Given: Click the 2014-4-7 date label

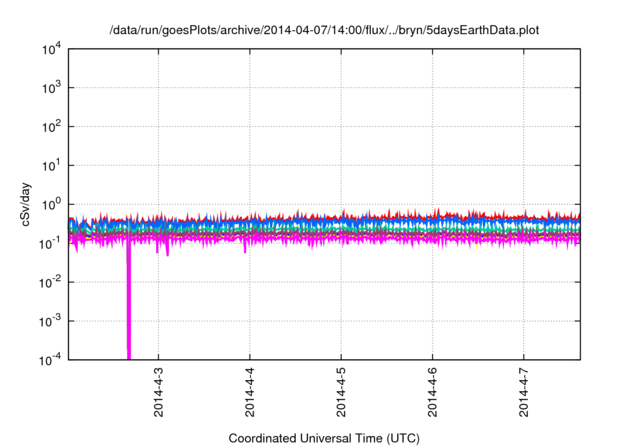Looking at the screenshot, I should (524, 392).
